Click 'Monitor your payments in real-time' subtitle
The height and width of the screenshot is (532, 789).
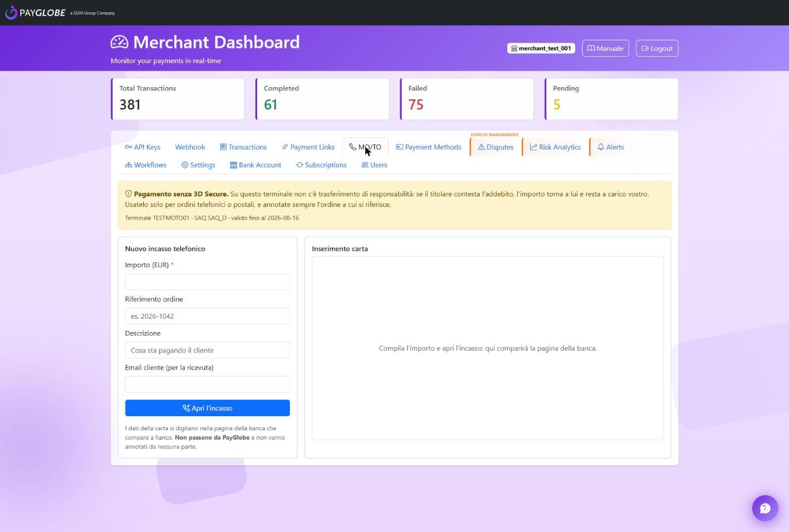pyautogui.click(x=166, y=61)
